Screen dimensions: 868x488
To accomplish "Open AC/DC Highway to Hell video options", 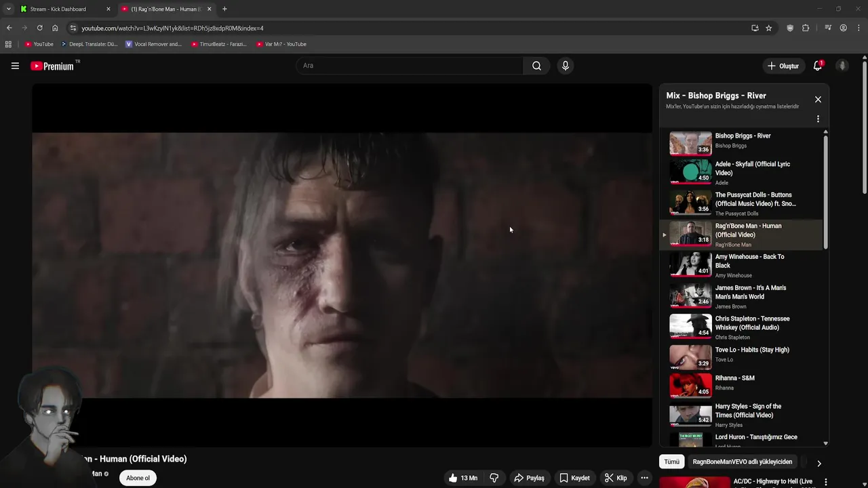I will click(825, 482).
